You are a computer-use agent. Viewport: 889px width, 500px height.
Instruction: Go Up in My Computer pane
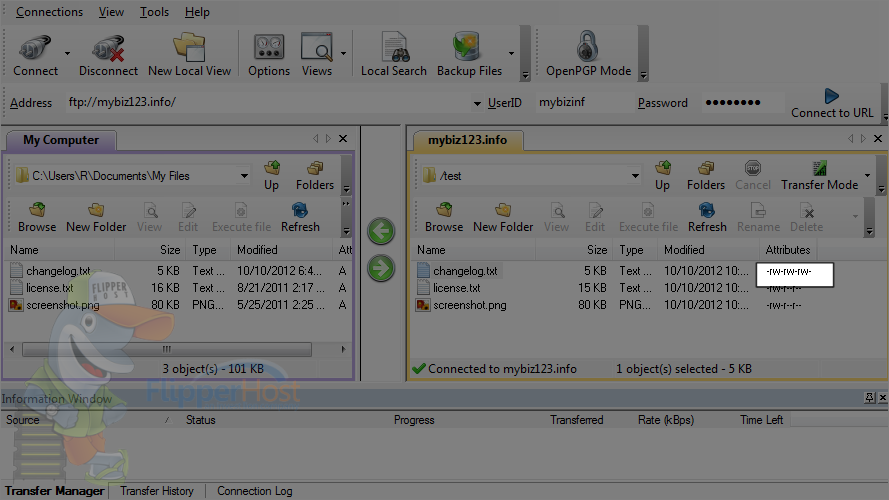coord(272,176)
